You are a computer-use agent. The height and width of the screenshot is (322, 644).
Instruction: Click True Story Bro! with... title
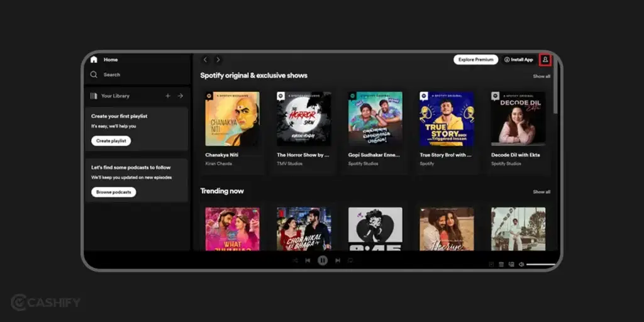coord(446,155)
